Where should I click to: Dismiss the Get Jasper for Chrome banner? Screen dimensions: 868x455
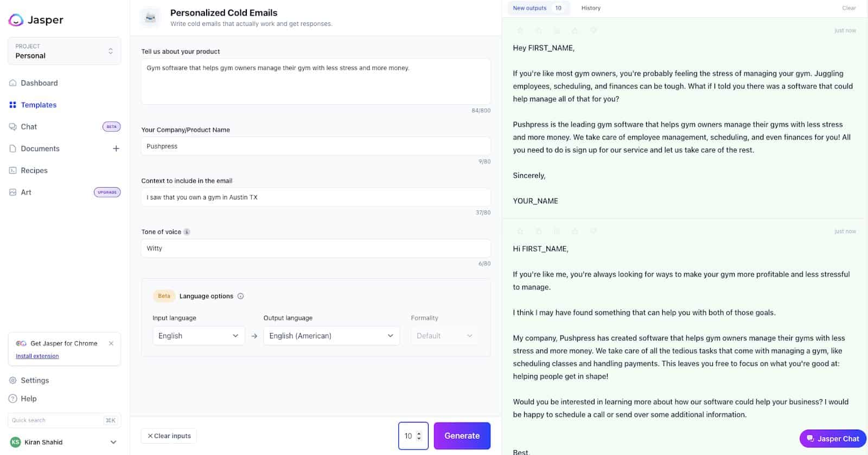click(111, 343)
